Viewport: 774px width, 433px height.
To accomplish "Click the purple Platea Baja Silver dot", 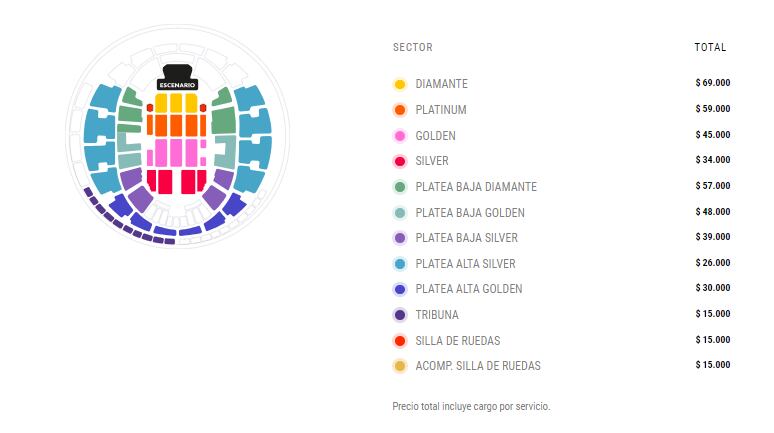I will tap(400, 238).
